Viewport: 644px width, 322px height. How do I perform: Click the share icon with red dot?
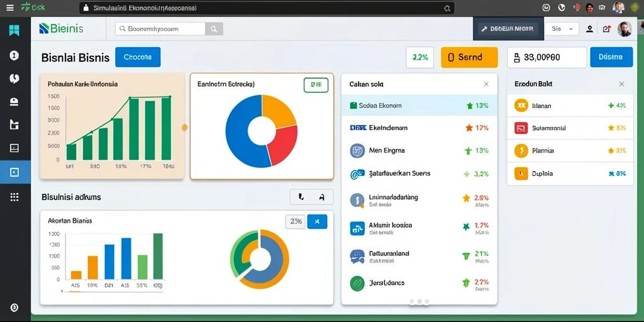[x=607, y=29]
